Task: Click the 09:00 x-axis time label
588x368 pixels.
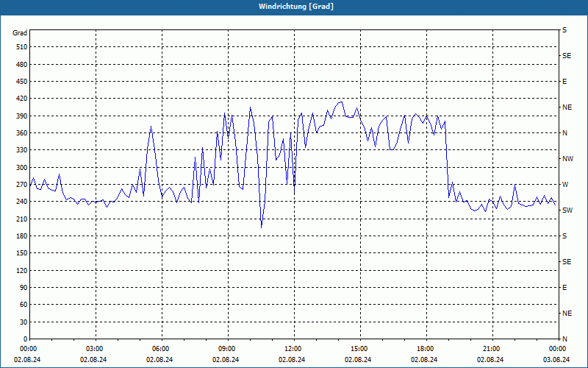Action: (x=226, y=349)
